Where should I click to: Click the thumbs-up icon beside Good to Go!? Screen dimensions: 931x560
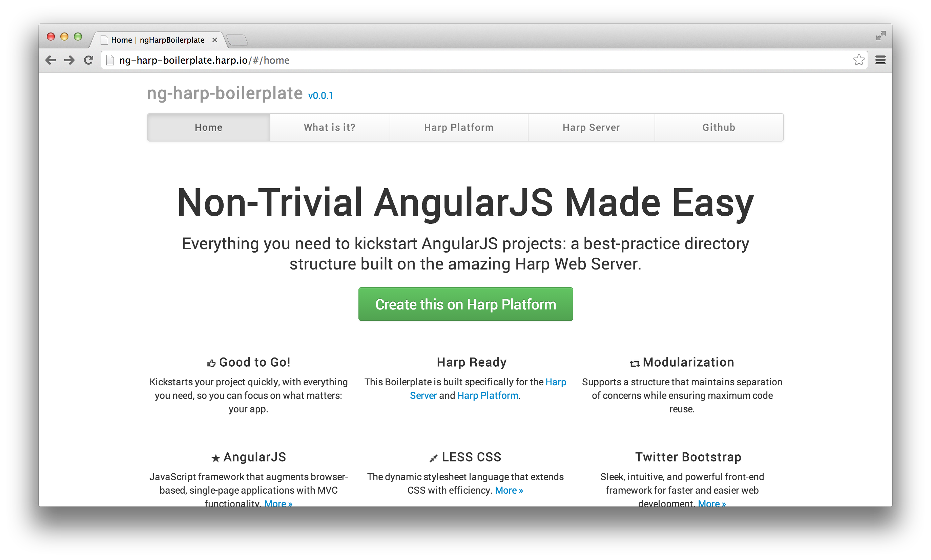[211, 363]
